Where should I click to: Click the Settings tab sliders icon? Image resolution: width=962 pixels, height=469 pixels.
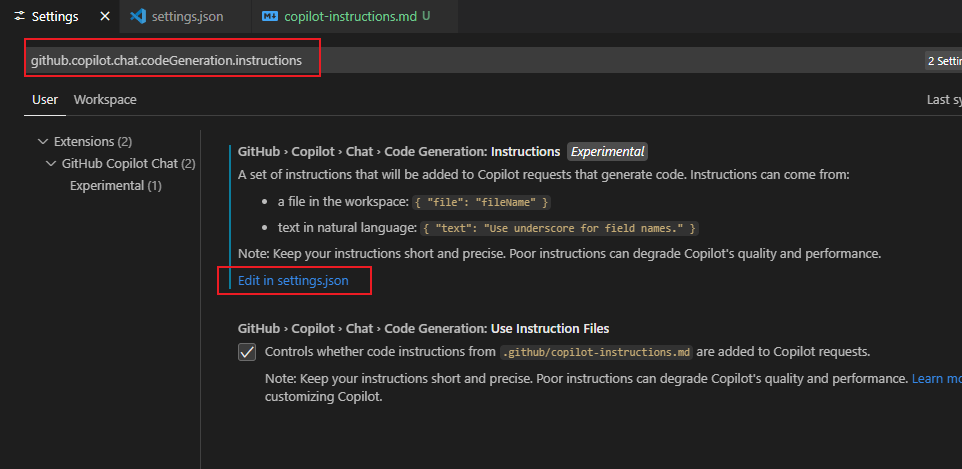(20, 17)
